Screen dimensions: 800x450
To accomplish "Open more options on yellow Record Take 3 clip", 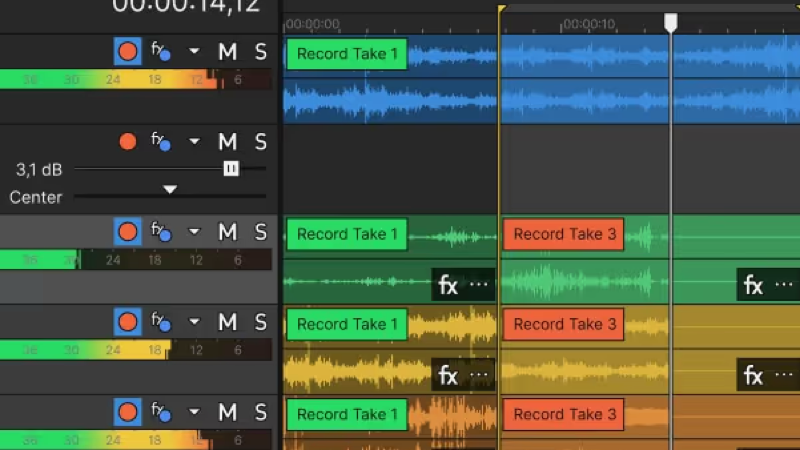I will [x=784, y=374].
